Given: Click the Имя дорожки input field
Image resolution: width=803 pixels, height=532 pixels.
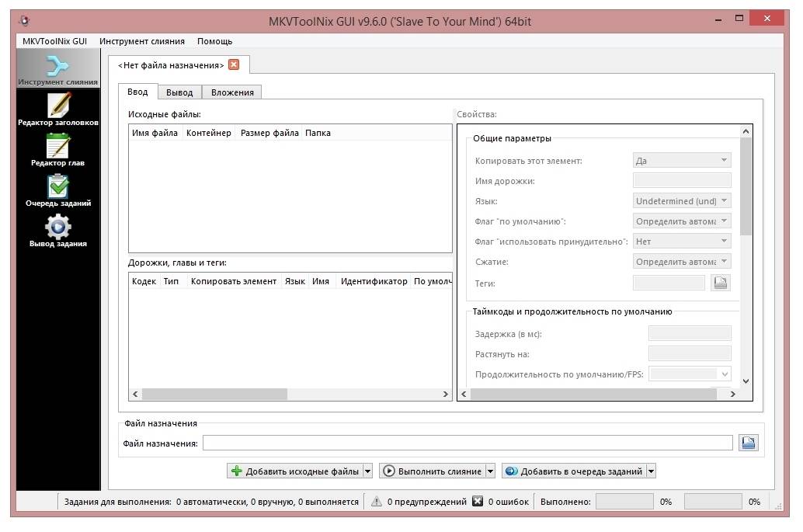Looking at the screenshot, I should click(682, 180).
